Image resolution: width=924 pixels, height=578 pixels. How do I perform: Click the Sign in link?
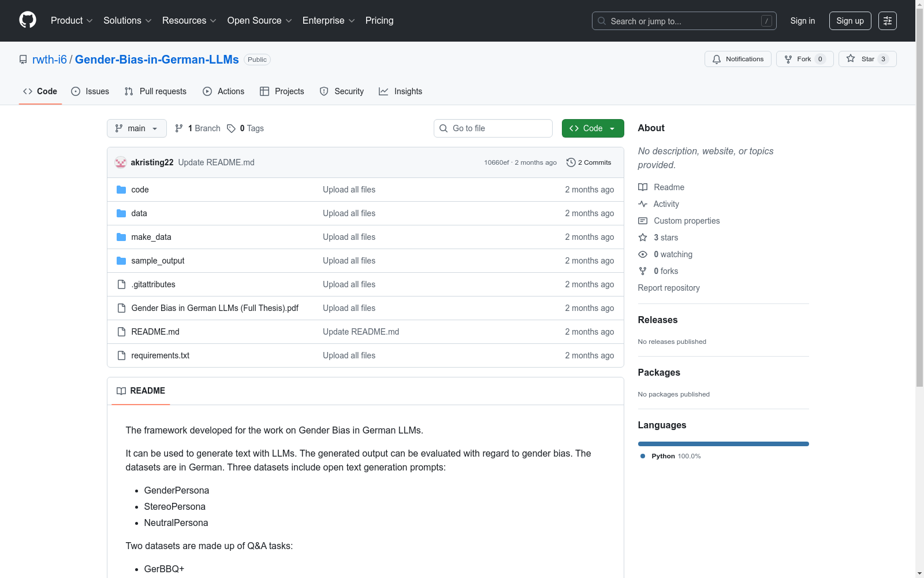[x=803, y=21]
